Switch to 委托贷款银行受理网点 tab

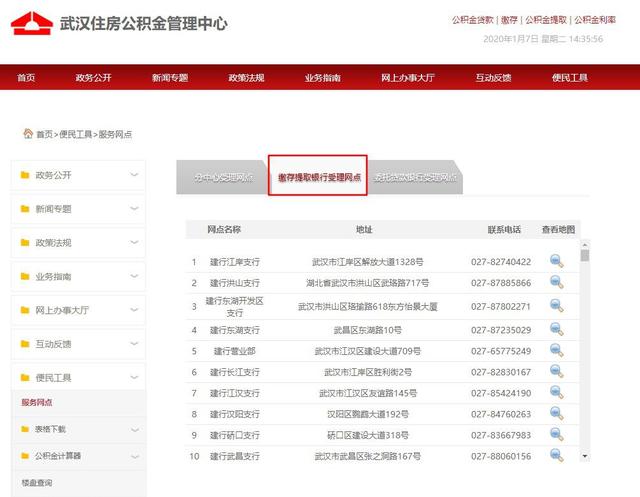[415, 178]
